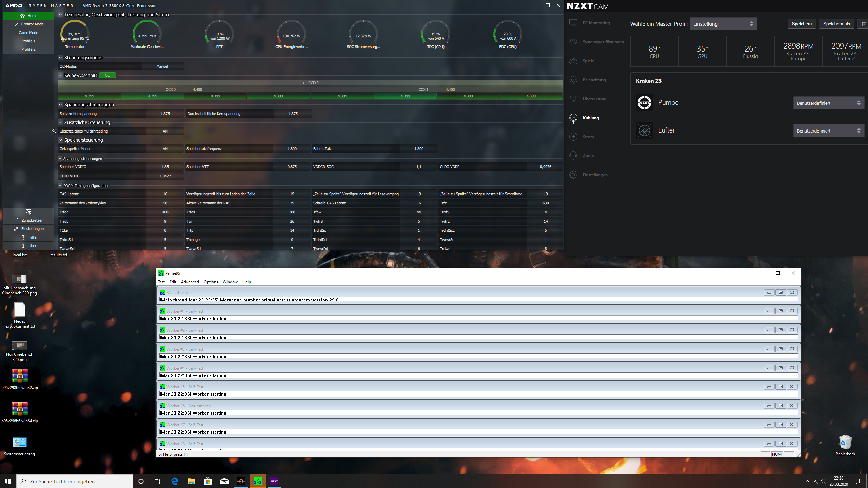Select Game Mode profile tab
Image resolution: width=868 pixels, height=488 pixels.
click(28, 33)
